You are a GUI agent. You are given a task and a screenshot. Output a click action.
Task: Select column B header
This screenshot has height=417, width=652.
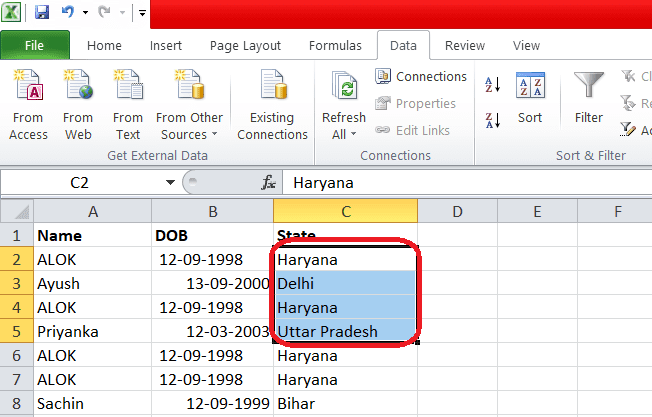click(x=213, y=212)
